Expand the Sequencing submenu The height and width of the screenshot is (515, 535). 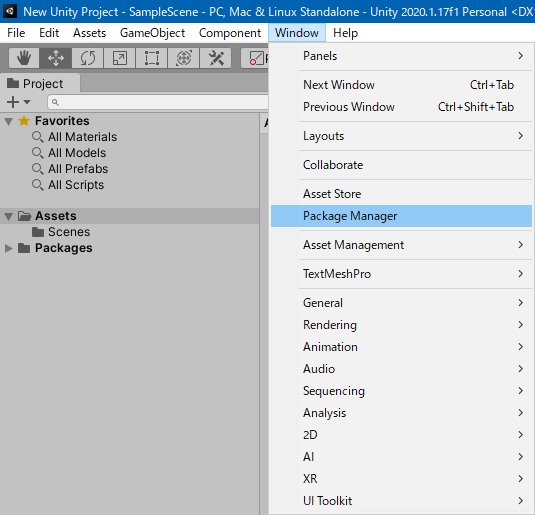tap(401, 391)
